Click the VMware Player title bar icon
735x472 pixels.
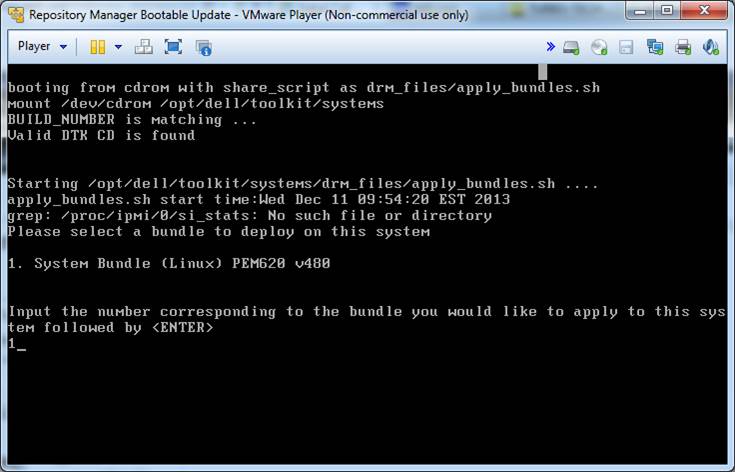tap(16, 15)
